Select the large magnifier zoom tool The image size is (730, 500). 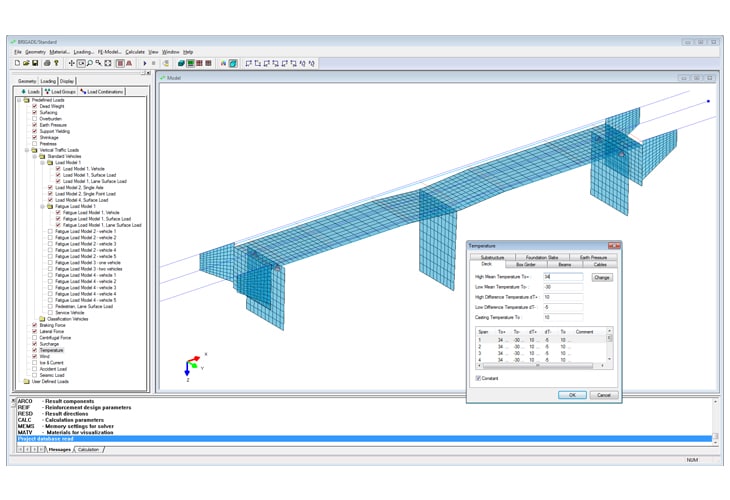90,63
